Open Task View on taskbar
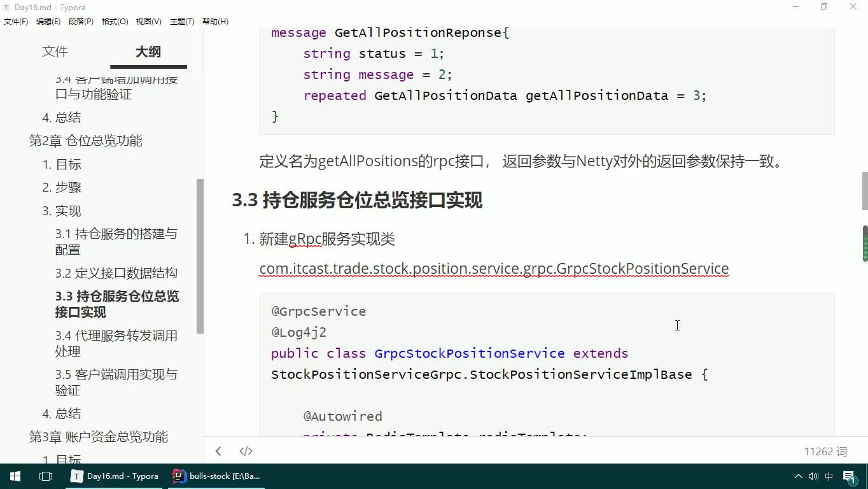 tap(46, 476)
